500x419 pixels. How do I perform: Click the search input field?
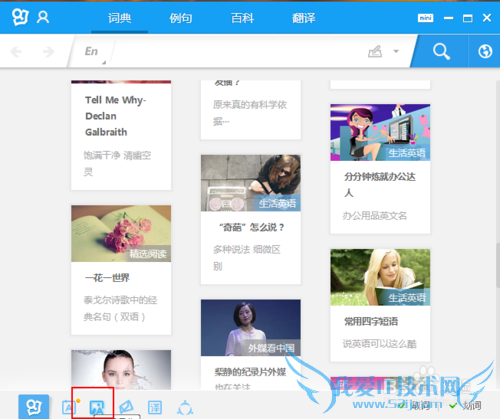point(238,52)
